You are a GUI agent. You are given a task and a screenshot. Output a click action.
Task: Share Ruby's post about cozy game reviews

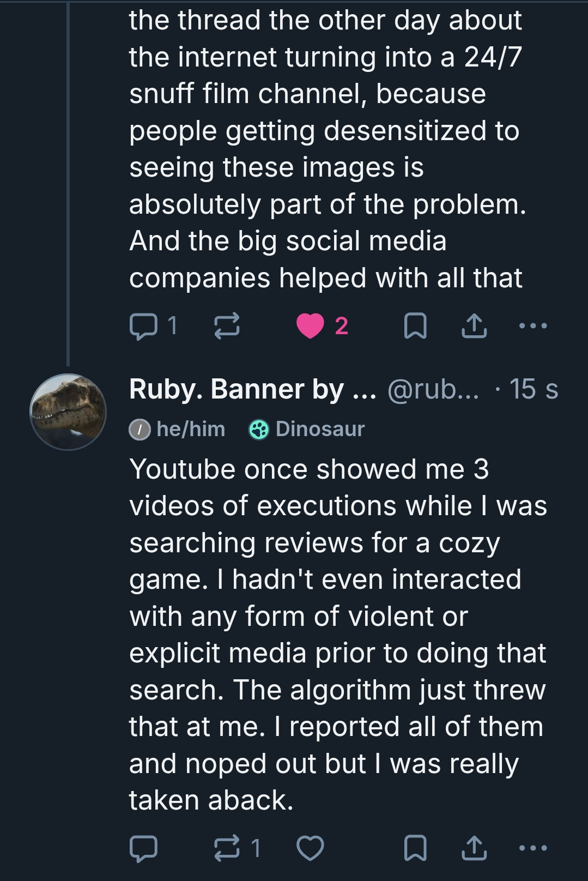pos(474,848)
